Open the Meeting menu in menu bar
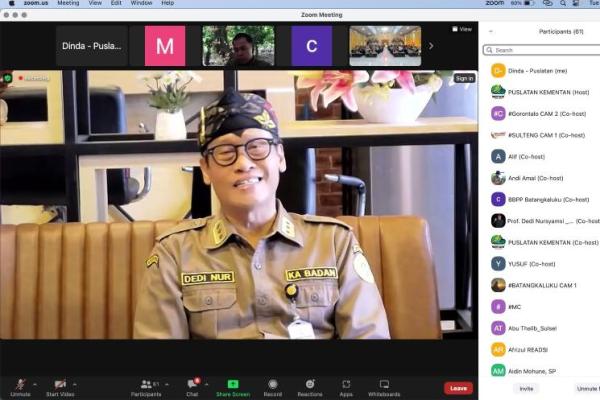Image resolution: width=600 pixels, height=400 pixels. click(x=68, y=3)
